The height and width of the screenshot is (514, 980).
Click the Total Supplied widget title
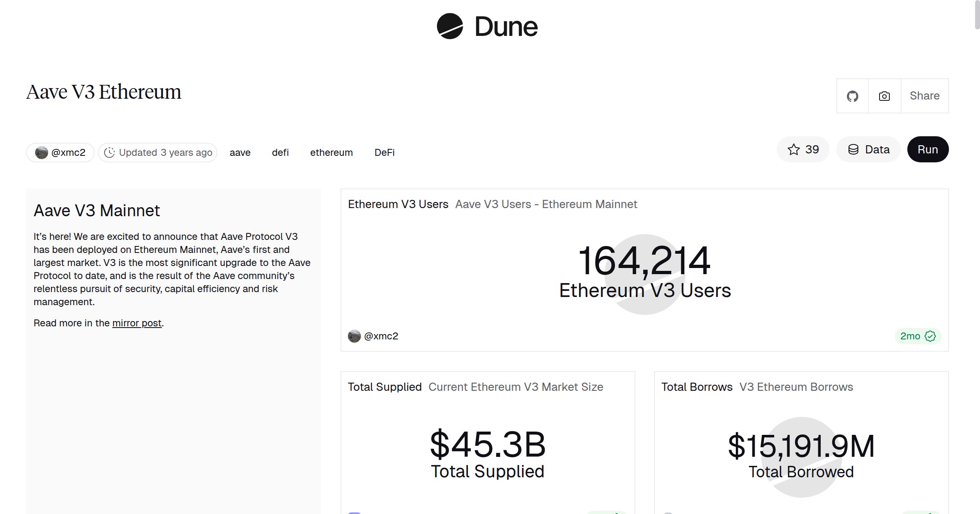coord(384,387)
